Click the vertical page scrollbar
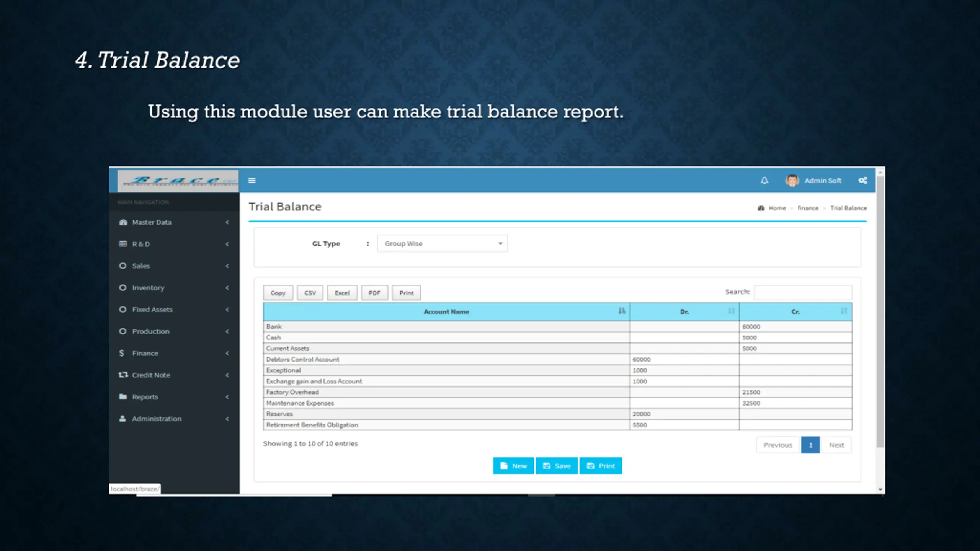The image size is (980, 551). coord(880,312)
